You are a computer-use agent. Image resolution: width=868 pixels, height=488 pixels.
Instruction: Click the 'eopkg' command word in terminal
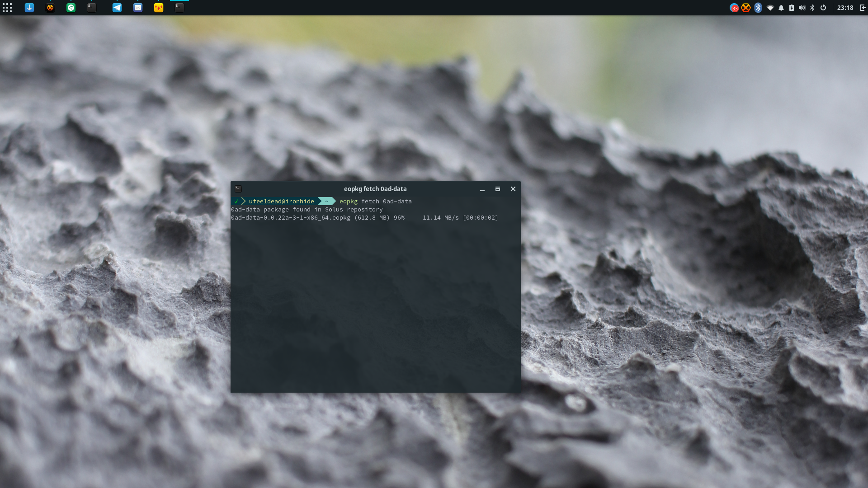[349, 202]
